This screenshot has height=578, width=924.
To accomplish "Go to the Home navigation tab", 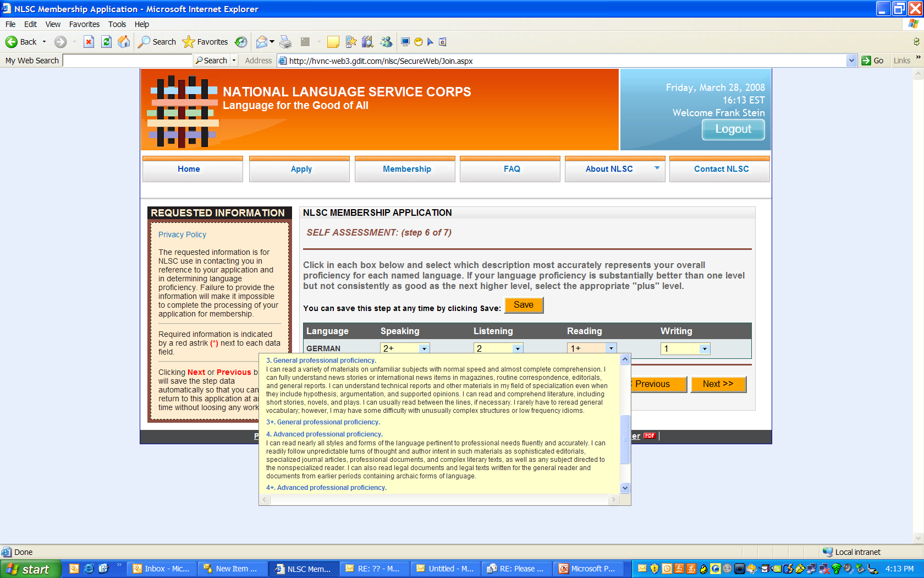I will pyautogui.click(x=193, y=170).
